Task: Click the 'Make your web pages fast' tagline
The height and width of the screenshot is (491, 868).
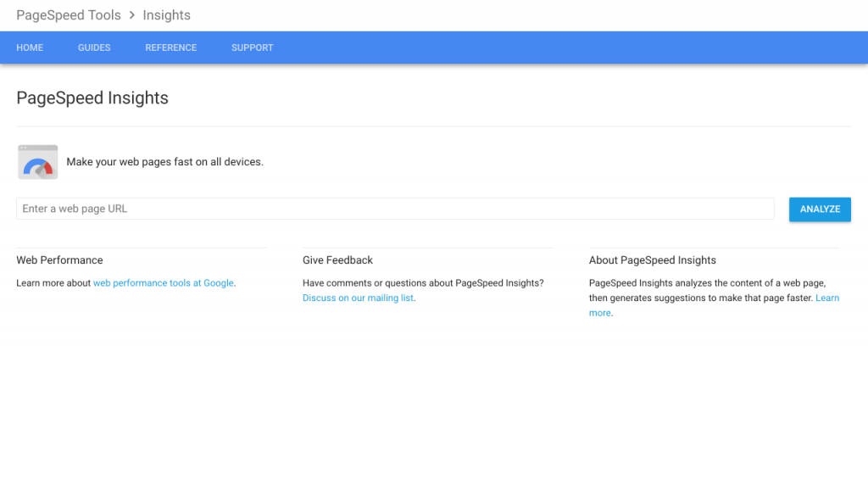Action: click(165, 162)
